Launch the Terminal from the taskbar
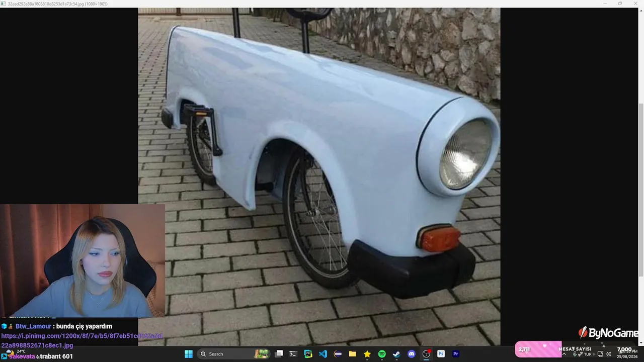Image resolution: width=644 pixels, height=362 pixels. (x=293, y=354)
